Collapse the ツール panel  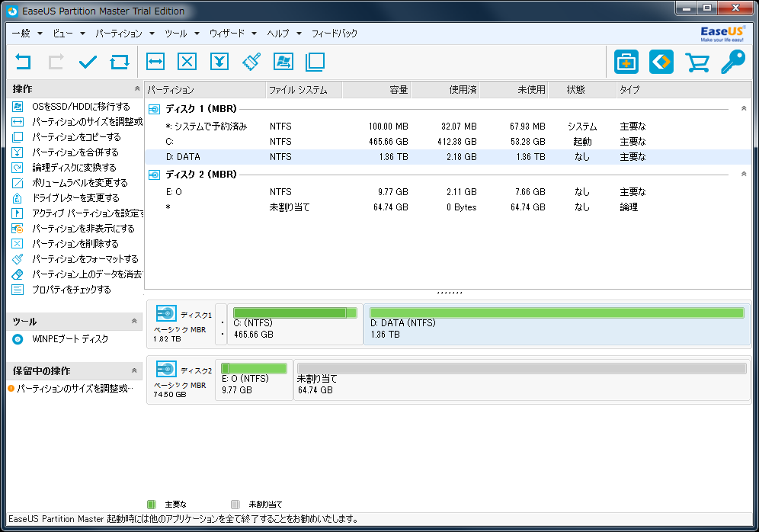coord(134,321)
